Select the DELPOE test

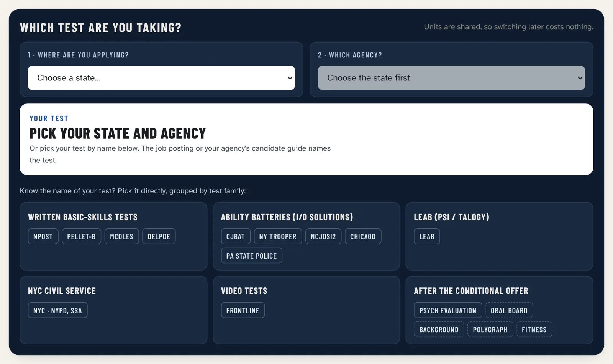point(159,236)
